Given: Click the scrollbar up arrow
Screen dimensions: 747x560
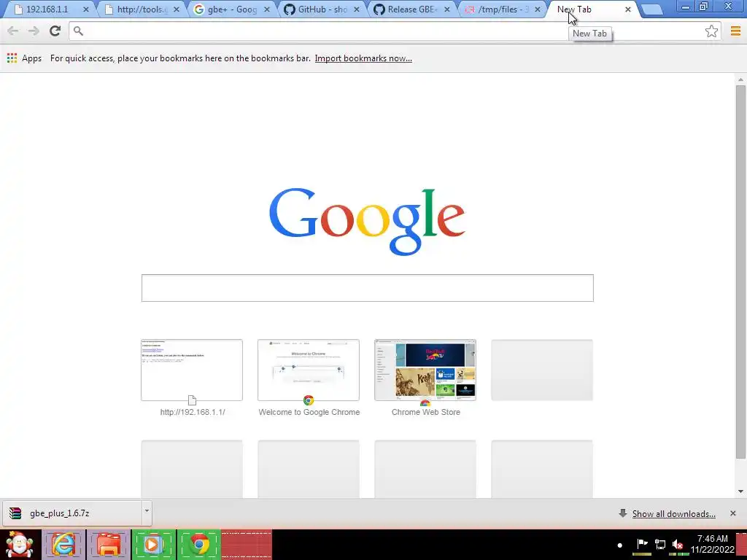Looking at the screenshot, I should coord(740,79).
